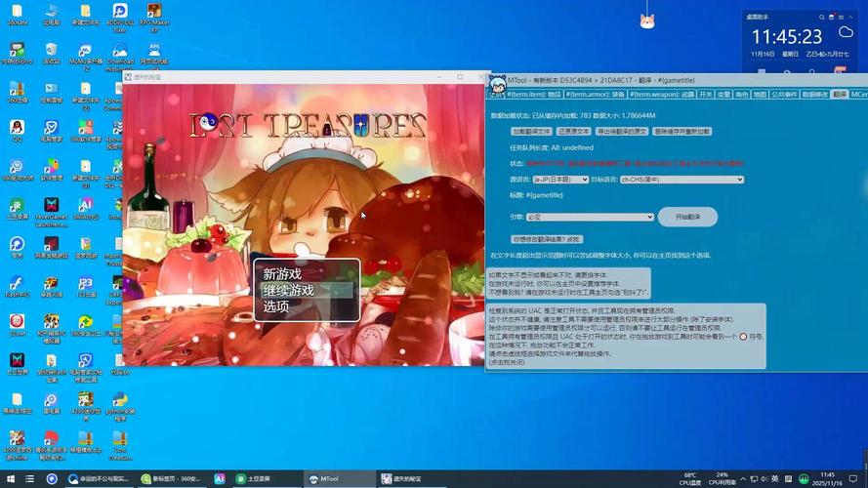
Task: Open the notification center icon
Action: (853, 478)
